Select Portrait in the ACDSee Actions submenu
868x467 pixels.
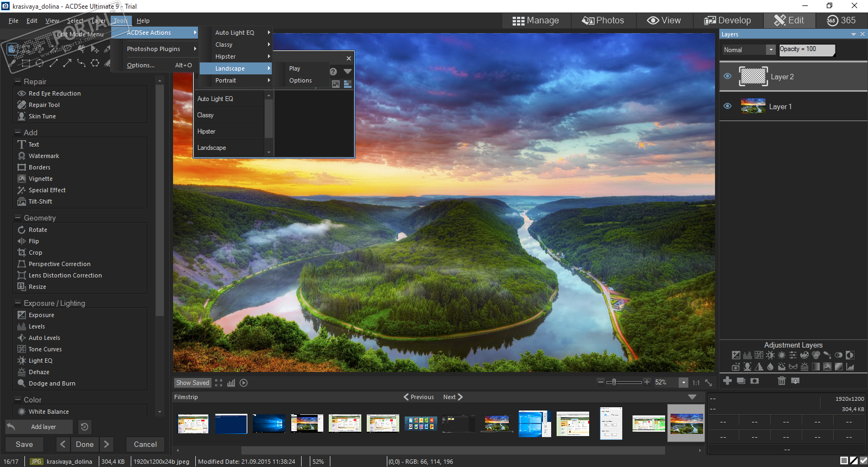226,80
